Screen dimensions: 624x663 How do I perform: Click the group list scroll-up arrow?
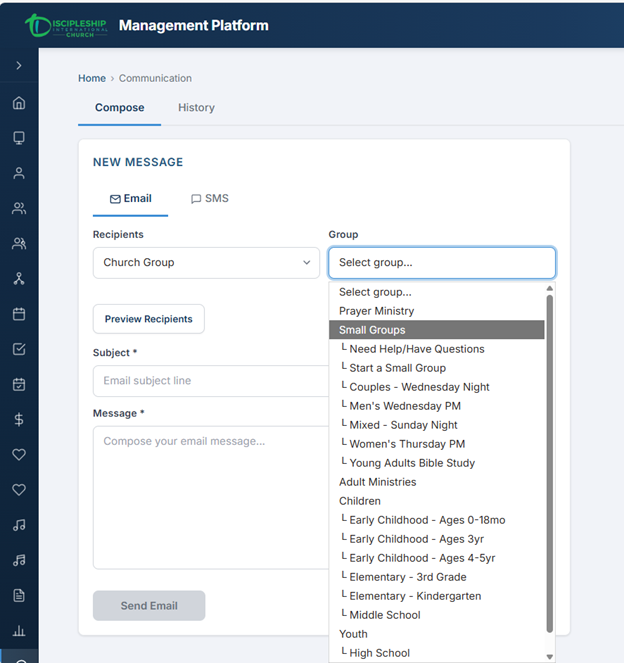click(x=550, y=288)
